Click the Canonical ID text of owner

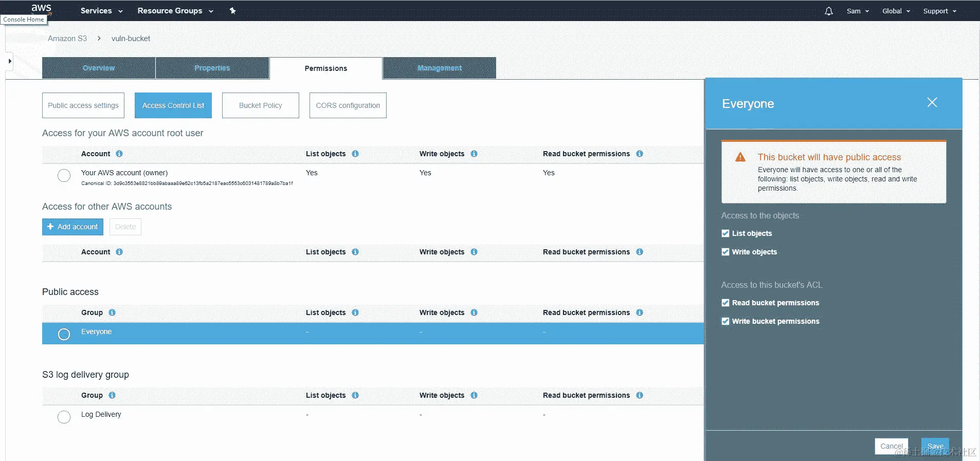(187, 183)
